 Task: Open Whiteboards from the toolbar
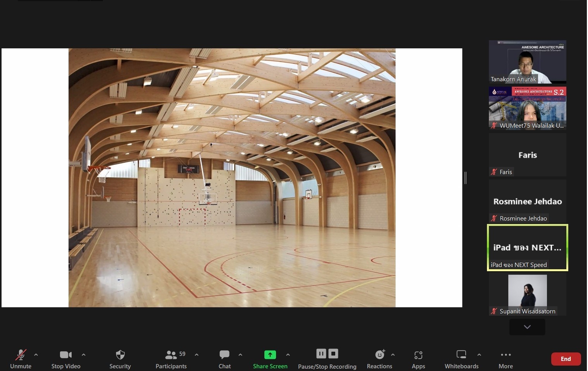coord(461,355)
